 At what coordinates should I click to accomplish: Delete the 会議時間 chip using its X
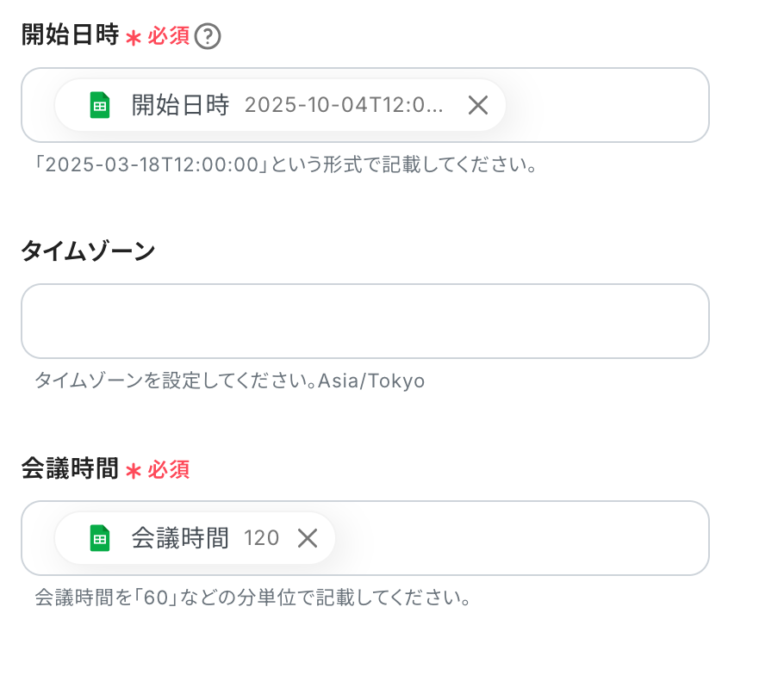[x=308, y=538]
